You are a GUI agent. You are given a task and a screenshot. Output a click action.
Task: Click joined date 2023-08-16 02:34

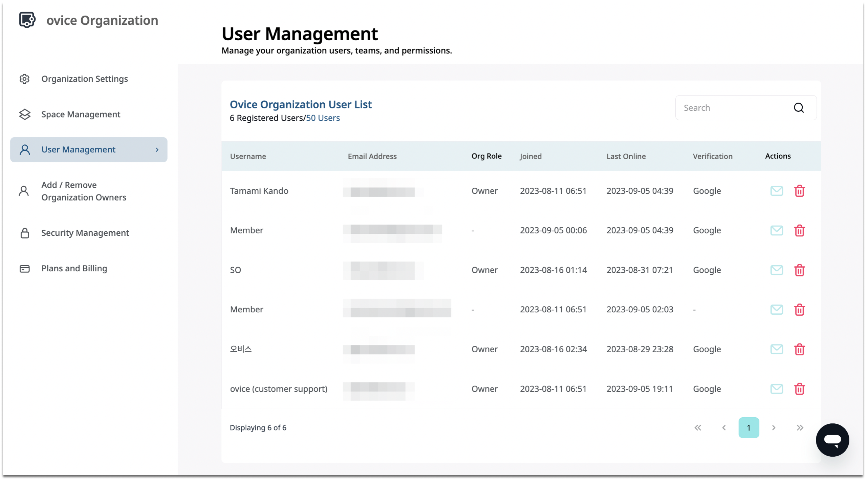[x=553, y=349]
